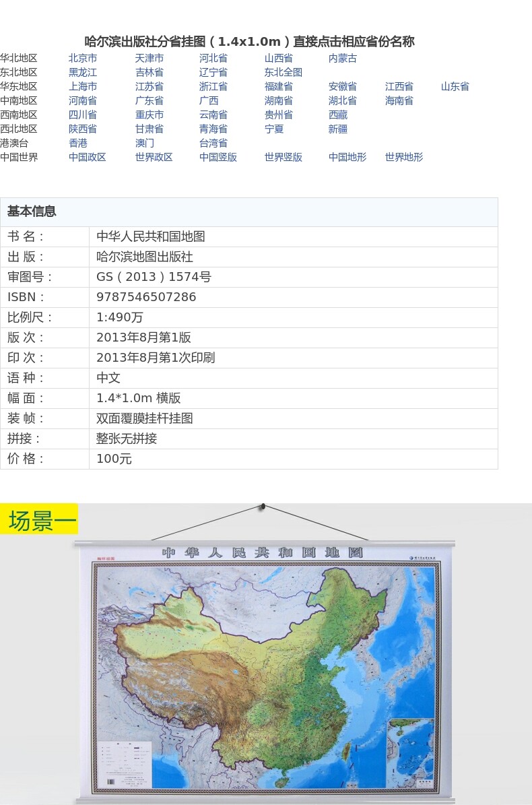Open the 新疆 map link
532x805 pixels.
pos(338,129)
